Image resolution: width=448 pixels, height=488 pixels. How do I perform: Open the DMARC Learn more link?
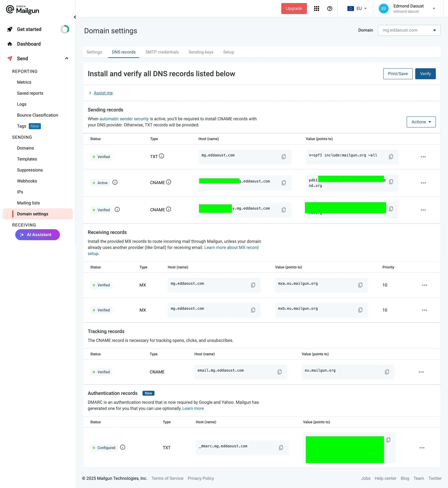(193, 408)
